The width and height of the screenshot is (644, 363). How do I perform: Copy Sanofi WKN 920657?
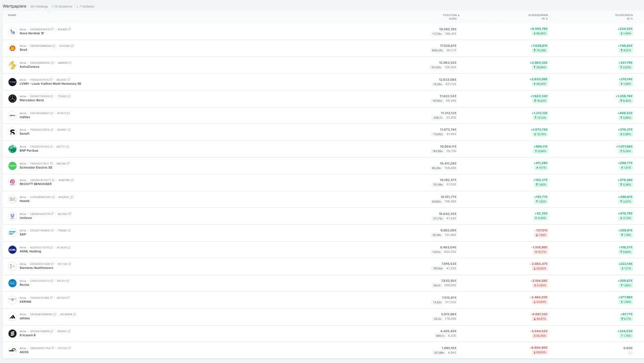[69, 130]
